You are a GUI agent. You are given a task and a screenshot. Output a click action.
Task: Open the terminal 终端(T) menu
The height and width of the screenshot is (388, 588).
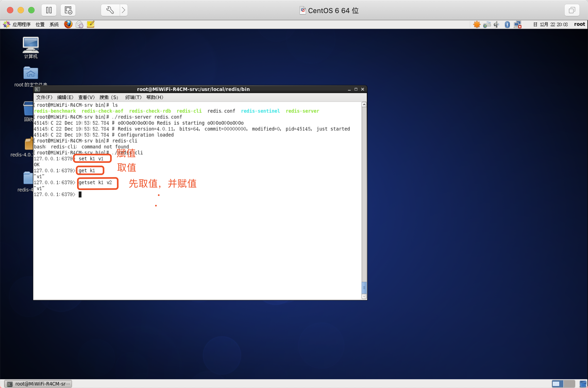(x=133, y=97)
